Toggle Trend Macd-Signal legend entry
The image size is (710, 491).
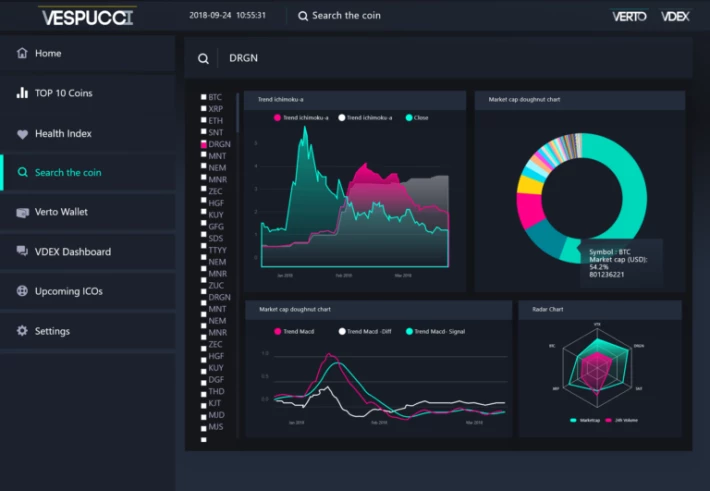click(x=436, y=332)
